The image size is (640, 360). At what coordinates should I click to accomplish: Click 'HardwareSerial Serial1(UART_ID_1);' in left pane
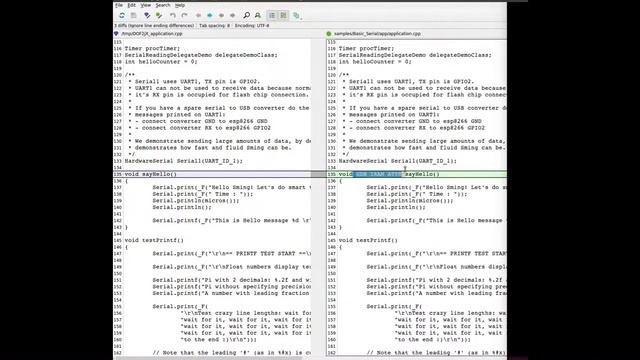(x=184, y=161)
